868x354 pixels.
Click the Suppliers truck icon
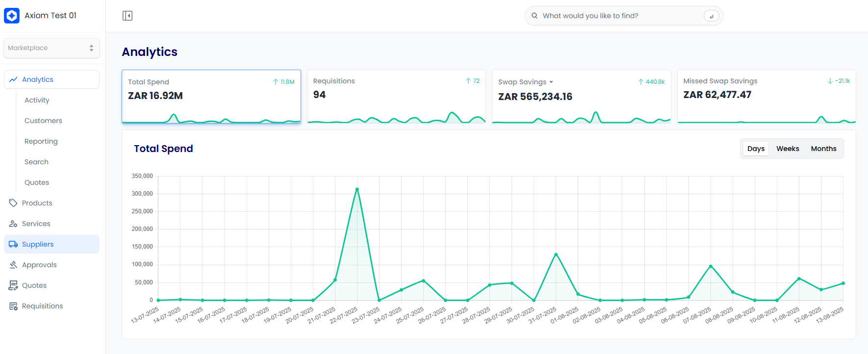pyautogui.click(x=13, y=244)
